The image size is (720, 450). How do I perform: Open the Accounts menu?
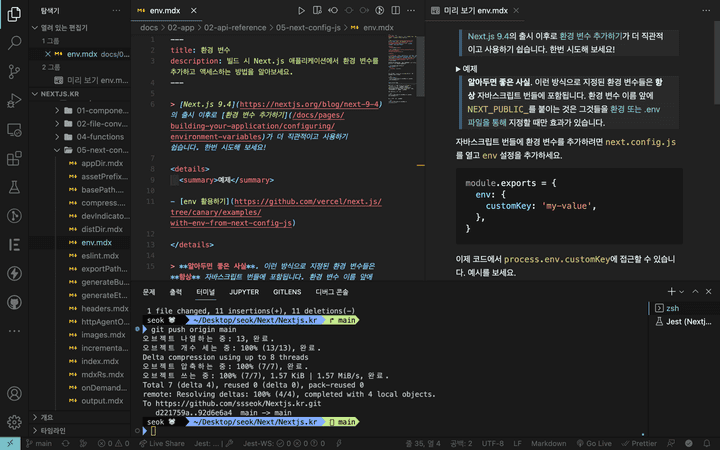tap(14, 394)
